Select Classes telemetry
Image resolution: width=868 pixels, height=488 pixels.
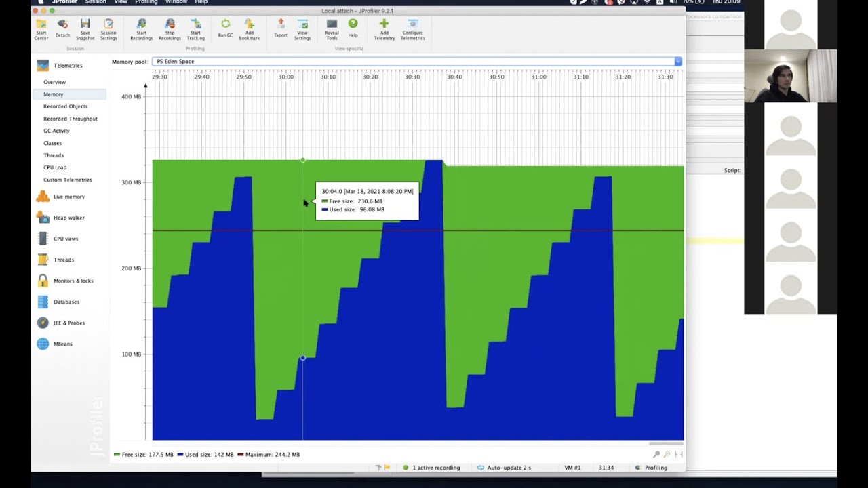pos(52,143)
